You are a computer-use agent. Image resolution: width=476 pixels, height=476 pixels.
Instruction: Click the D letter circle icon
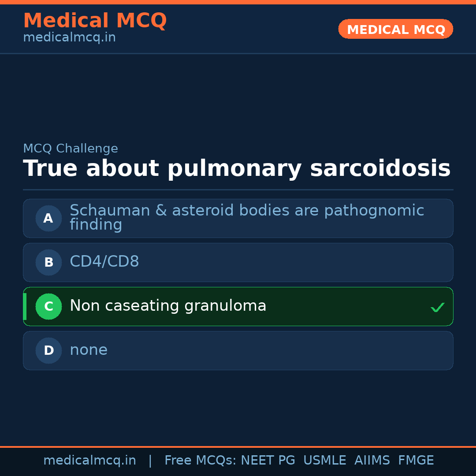[48, 350]
